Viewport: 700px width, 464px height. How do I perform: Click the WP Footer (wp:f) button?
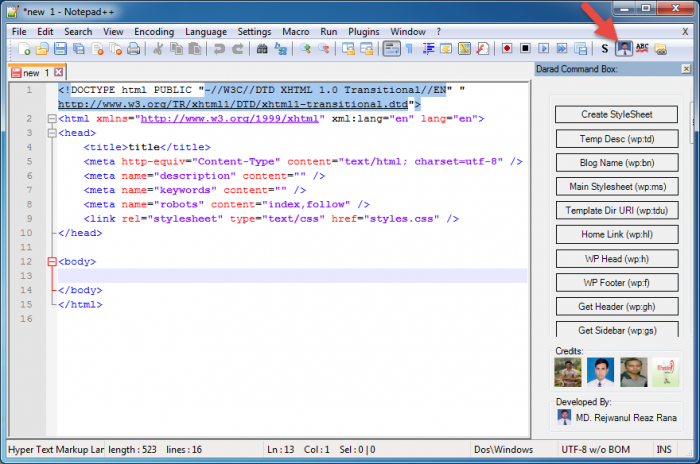pos(617,282)
